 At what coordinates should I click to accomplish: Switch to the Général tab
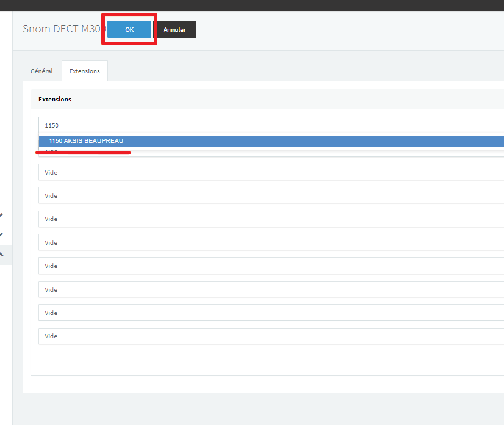point(41,71)
